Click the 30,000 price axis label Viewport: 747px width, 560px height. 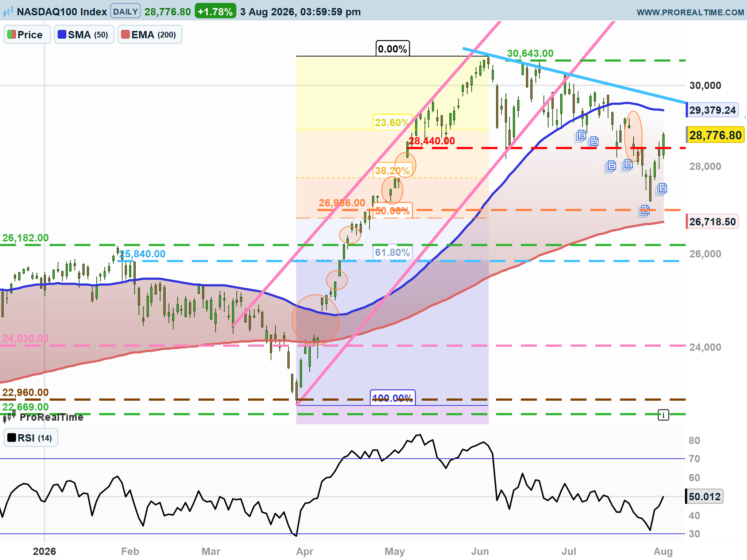[705, 85]
